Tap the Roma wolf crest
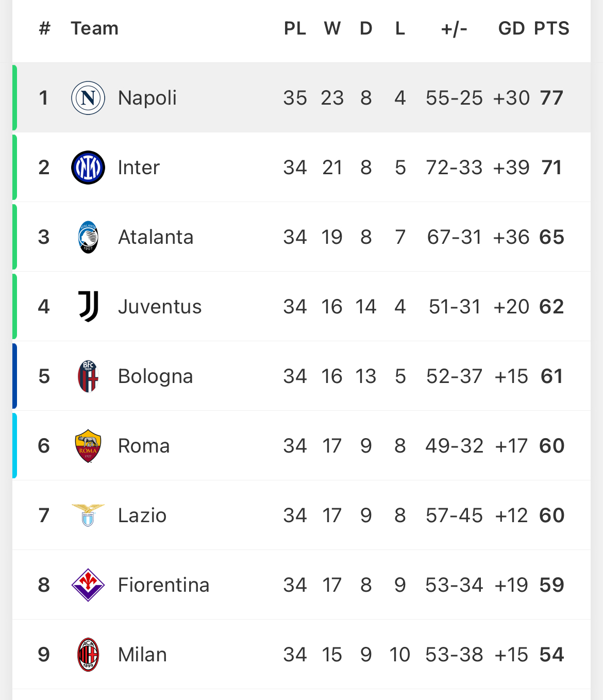Screen dimensions: 603x700 click(x=88, y=446)
